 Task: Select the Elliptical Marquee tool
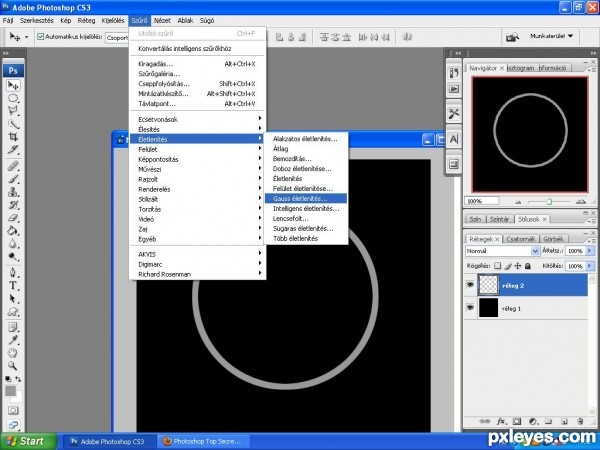13,98
